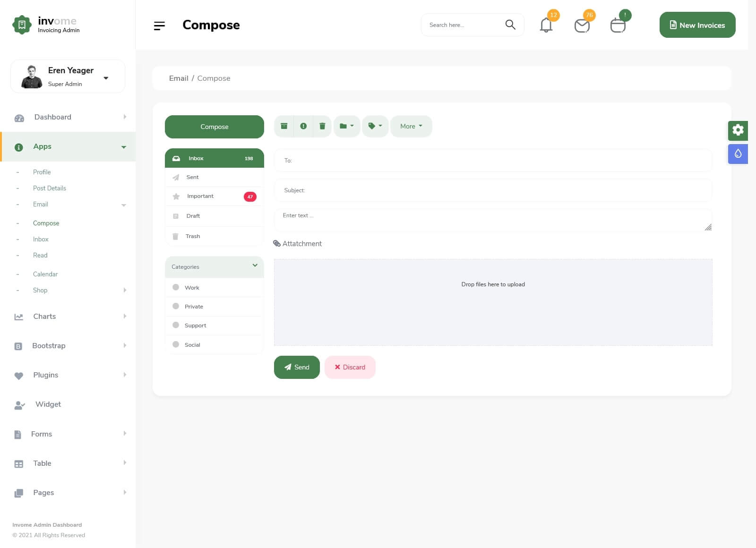Open the messages envelope icon in the header
Image resolution: width=756 pixels, height=548 pixels.
582,26
